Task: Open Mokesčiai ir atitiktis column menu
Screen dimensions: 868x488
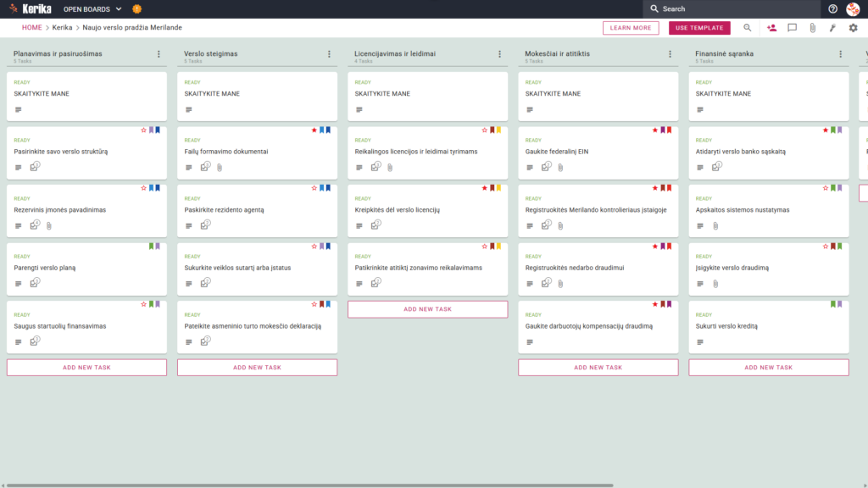Action: [x=670, y=54]
